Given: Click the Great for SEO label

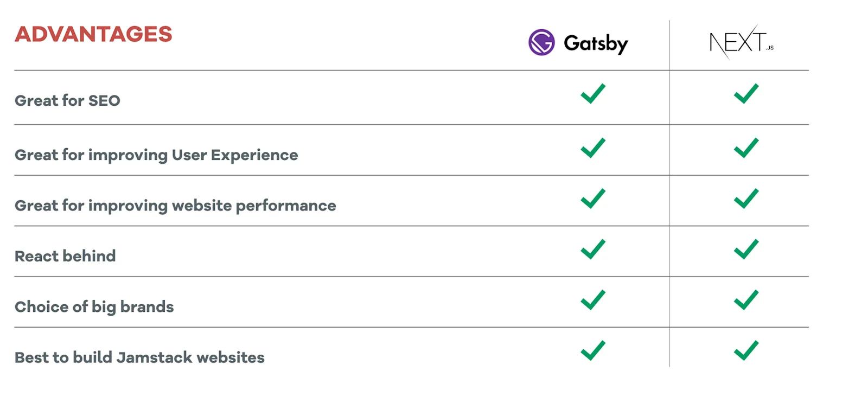Looking at the screenshot, I should coord(67,101).
